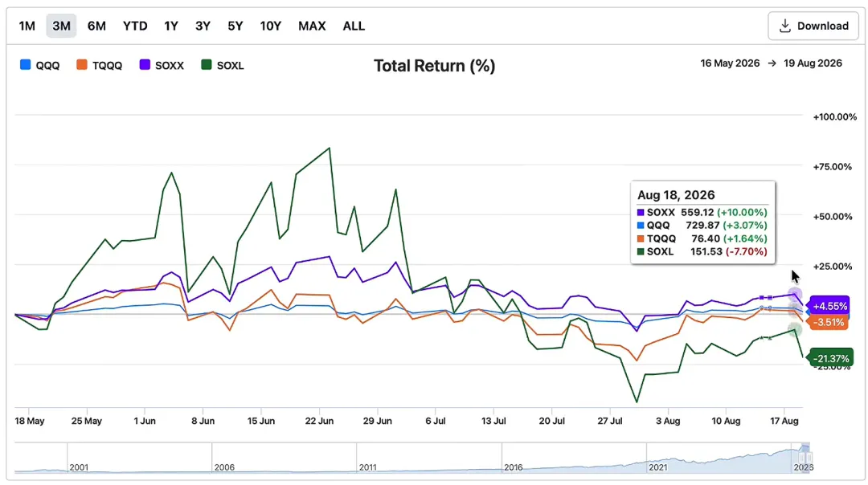Image resolution: width=868 pixels, height=485 pixels.
Task: Click the 2016 mark in navigator
Action: click(x=513, y=467)
